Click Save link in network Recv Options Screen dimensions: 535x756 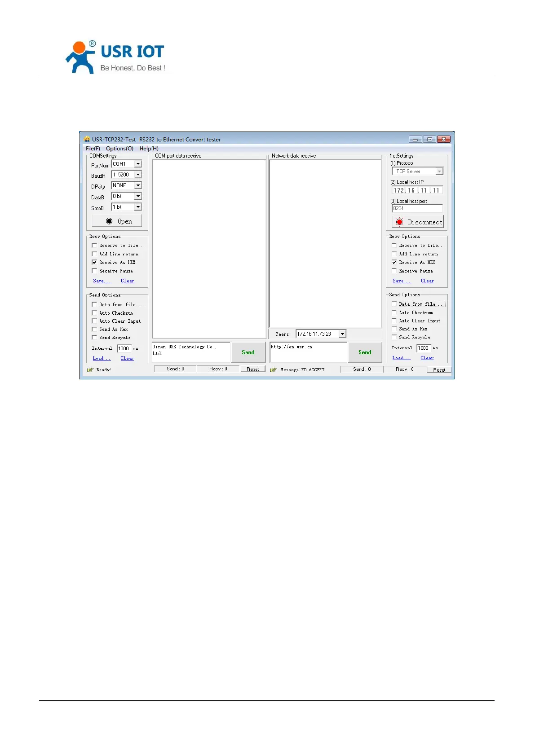[402, 281]
